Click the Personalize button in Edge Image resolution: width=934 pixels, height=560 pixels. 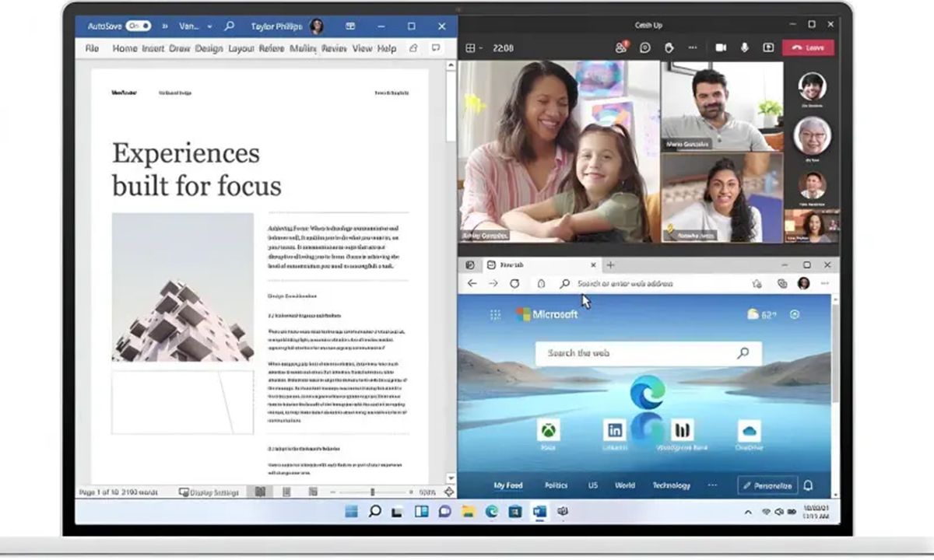click(x=767, y=485)
